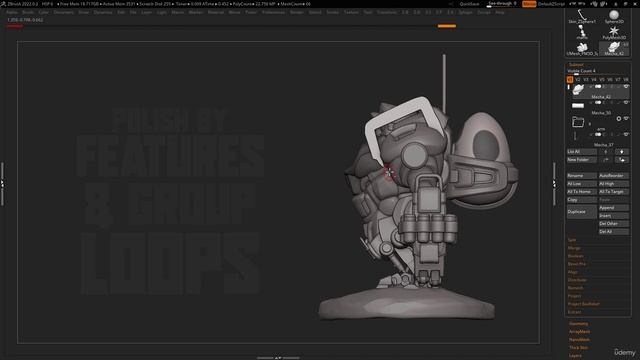The width and height of the screenshot is (640, 360).
Task: Move subtool up with curved arrow
Action: tap(606, 160)
